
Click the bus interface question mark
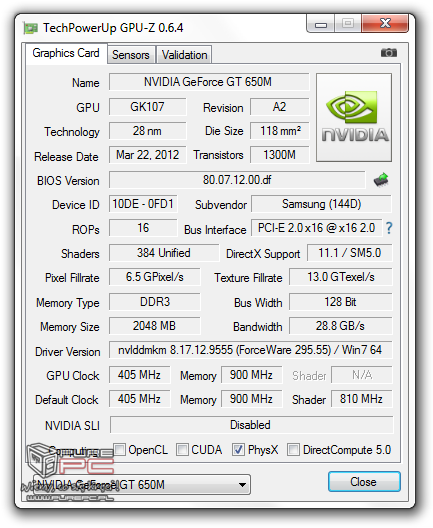(x=389, y=228)
